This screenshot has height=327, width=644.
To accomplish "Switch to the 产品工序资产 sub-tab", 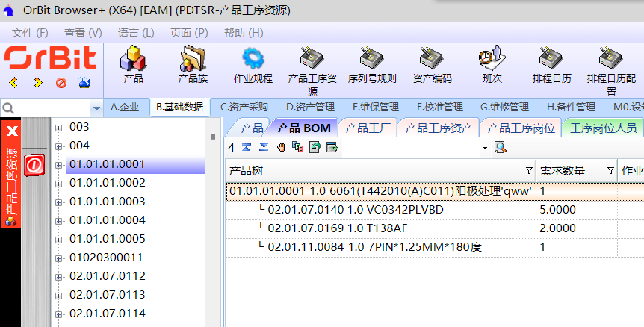I will click(439, 128).
